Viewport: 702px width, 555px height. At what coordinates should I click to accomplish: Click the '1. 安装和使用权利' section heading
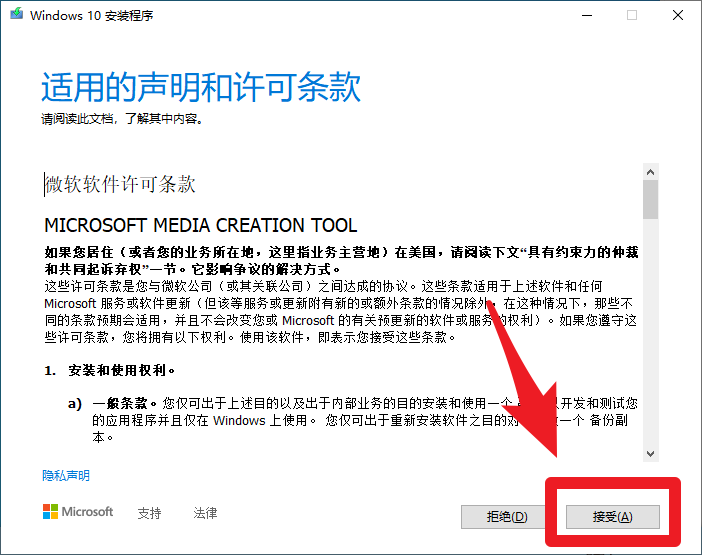point(109,371)
